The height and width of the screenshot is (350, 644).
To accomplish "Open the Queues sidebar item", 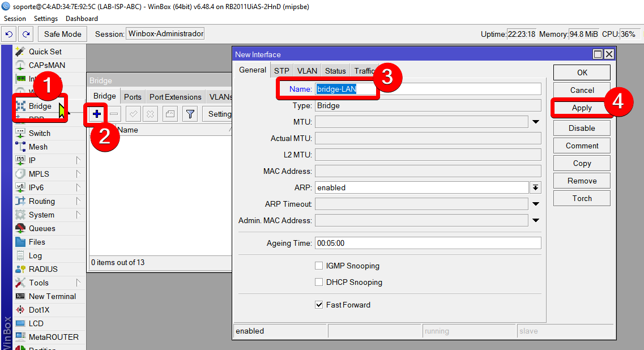I will point(42,228).
